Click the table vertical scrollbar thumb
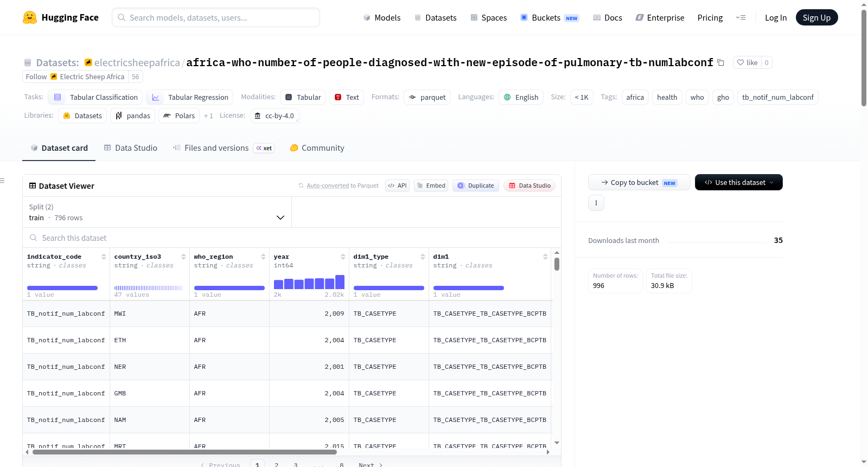 (557, 264)
